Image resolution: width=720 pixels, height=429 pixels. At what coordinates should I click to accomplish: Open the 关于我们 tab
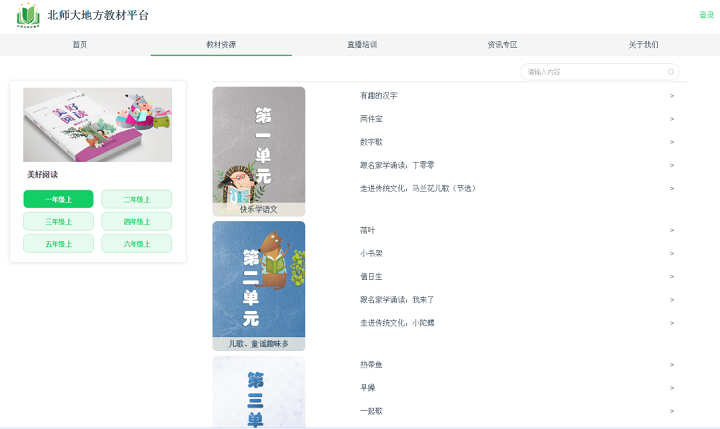(643, 45)
